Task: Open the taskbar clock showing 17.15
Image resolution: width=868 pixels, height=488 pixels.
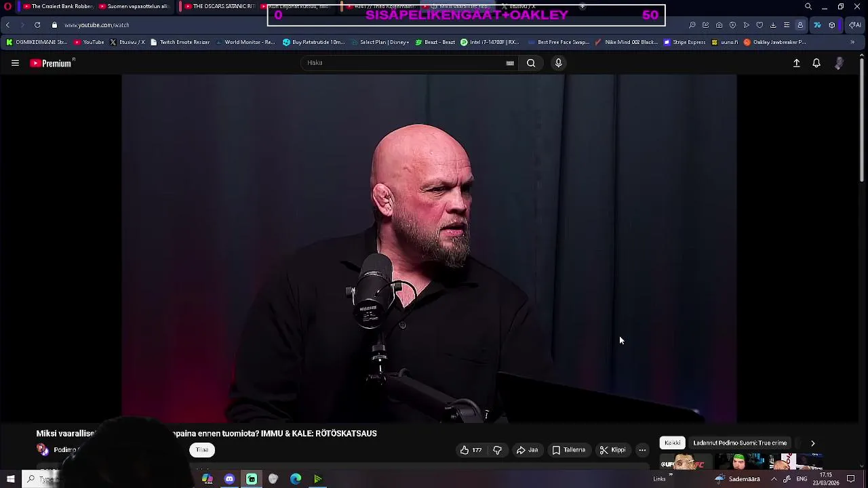Action: pos(827,479)
